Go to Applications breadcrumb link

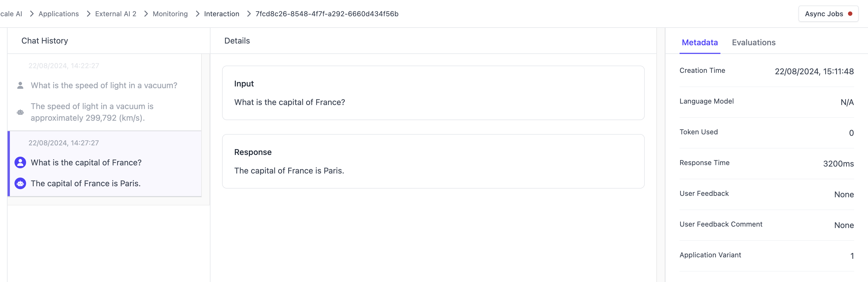(59, 14)
